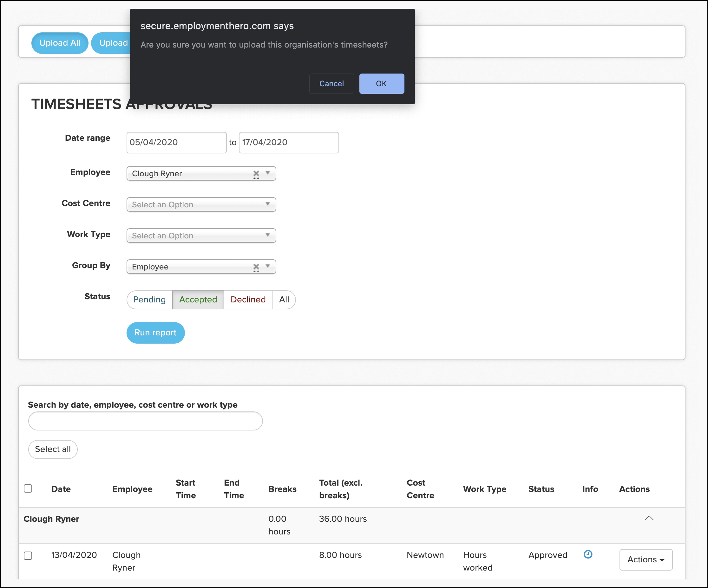Image resolution: width=708 pixels, height=588 pixels.
Task: Select the Accepted status filter
Action: tap(198, 300)
